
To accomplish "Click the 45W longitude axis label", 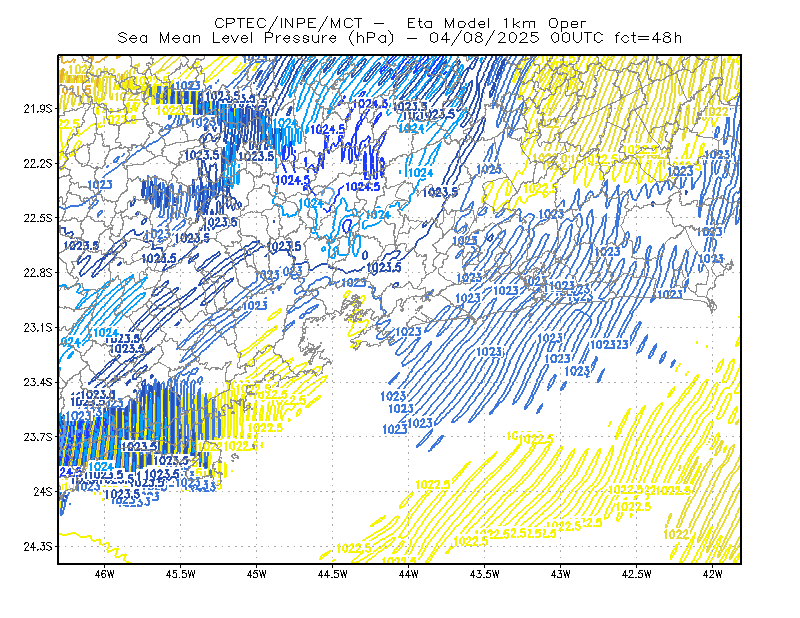I will coord(257,574).
